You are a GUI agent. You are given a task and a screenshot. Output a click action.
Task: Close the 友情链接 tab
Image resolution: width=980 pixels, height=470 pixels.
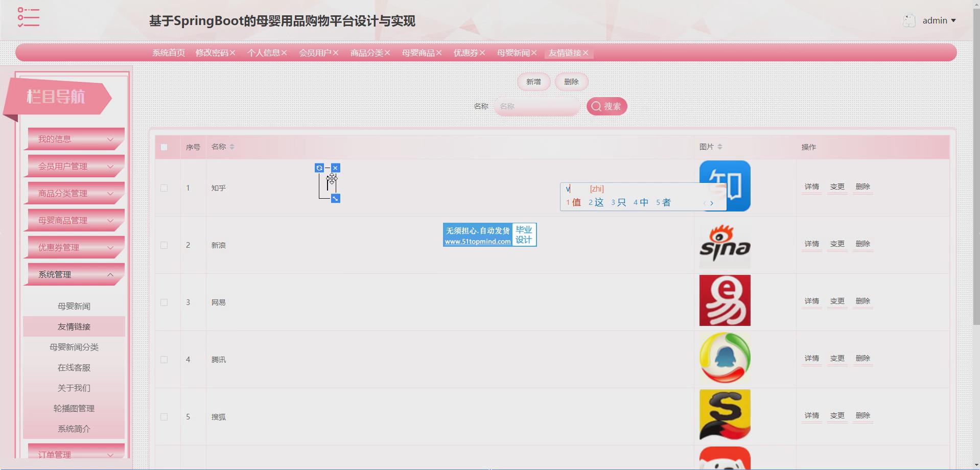click(586, 53)
